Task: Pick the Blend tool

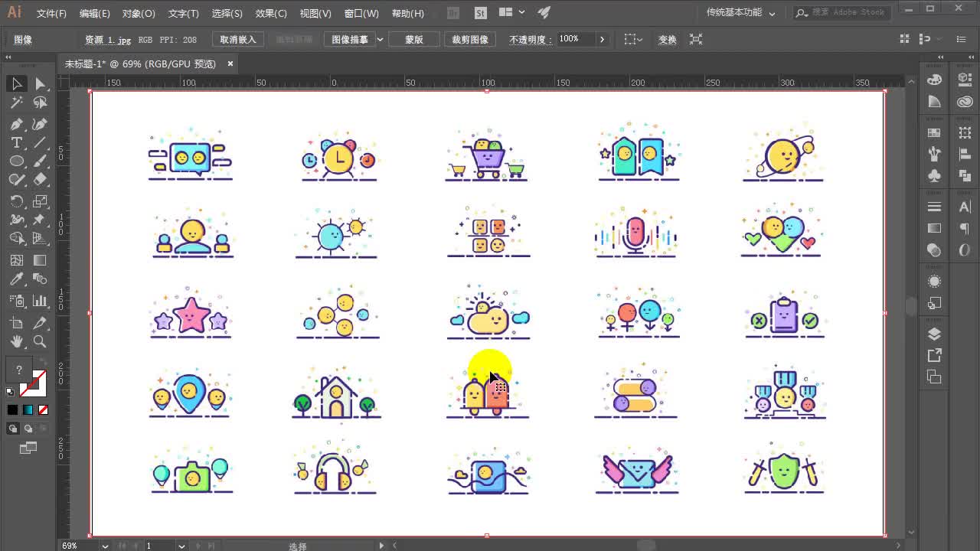Action: coord(40,279)
